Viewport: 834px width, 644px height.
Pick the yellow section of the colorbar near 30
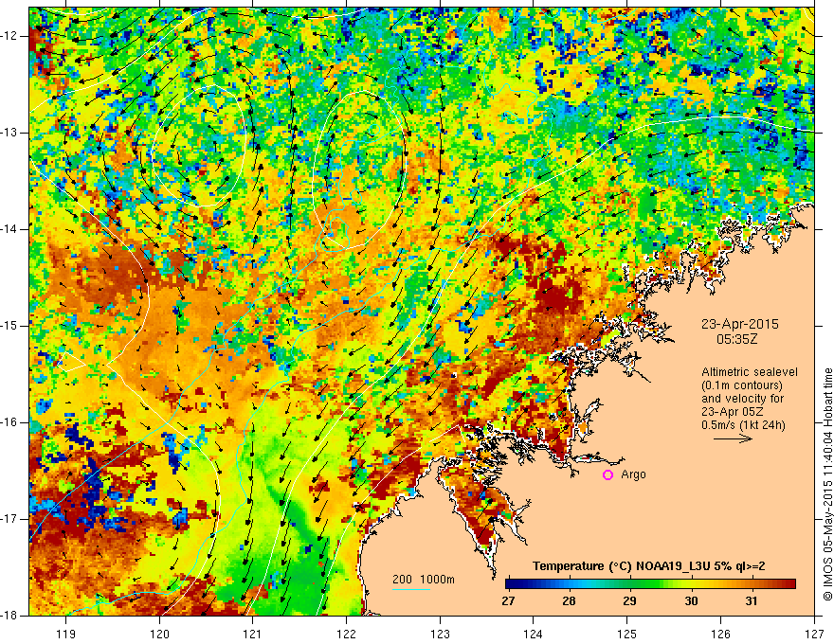692,583
